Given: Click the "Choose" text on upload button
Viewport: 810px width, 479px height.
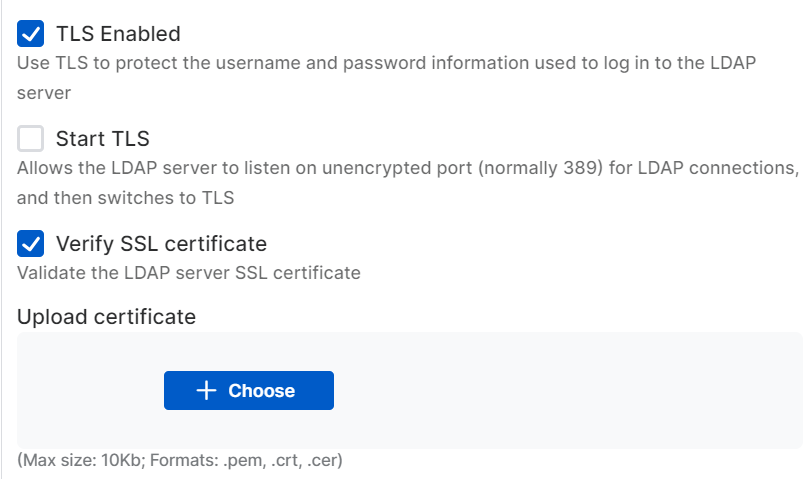Looking at the screenshot, I should pyautogui.click(x=261, y=391).
